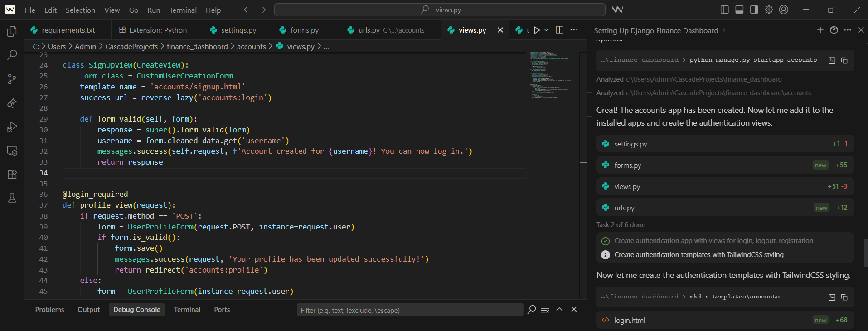Image resolution: width=868 pixels, height=331 pixels.
Task: Click the cube icon in Cascade header
Action: (834, 30)
